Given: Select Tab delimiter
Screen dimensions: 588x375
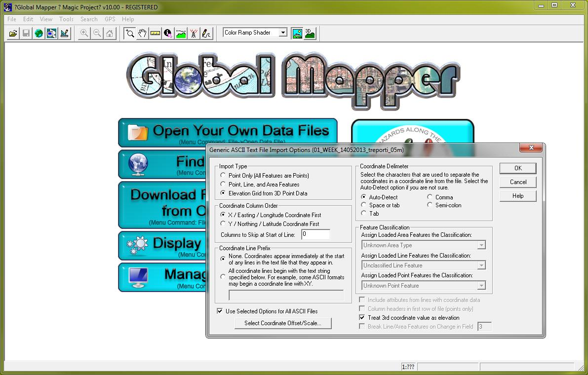Looking at the screenshot, I should (x=363, y=213).
